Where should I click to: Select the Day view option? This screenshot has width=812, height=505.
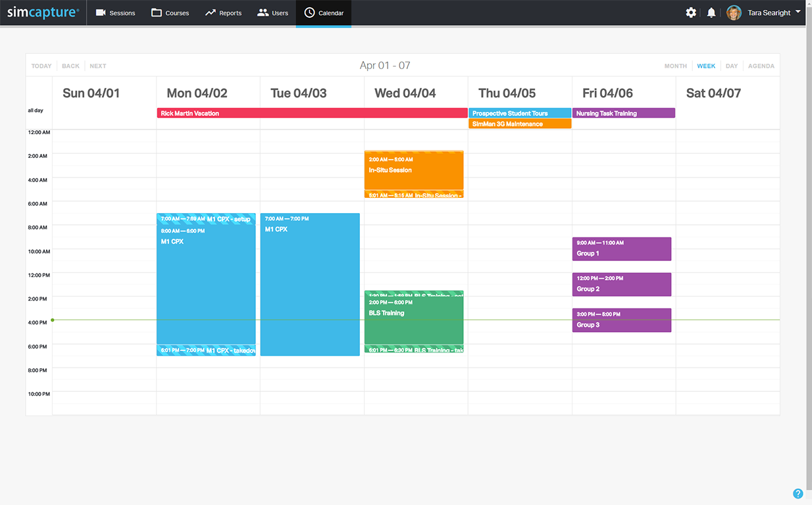[732, 66]
